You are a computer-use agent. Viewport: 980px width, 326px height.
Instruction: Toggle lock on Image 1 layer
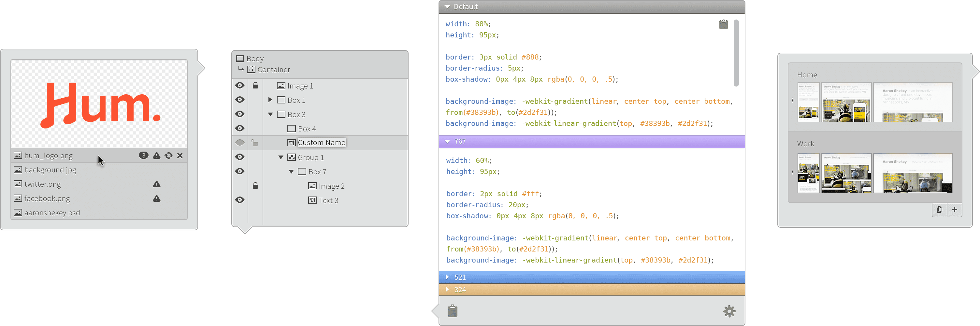(255, 86)
